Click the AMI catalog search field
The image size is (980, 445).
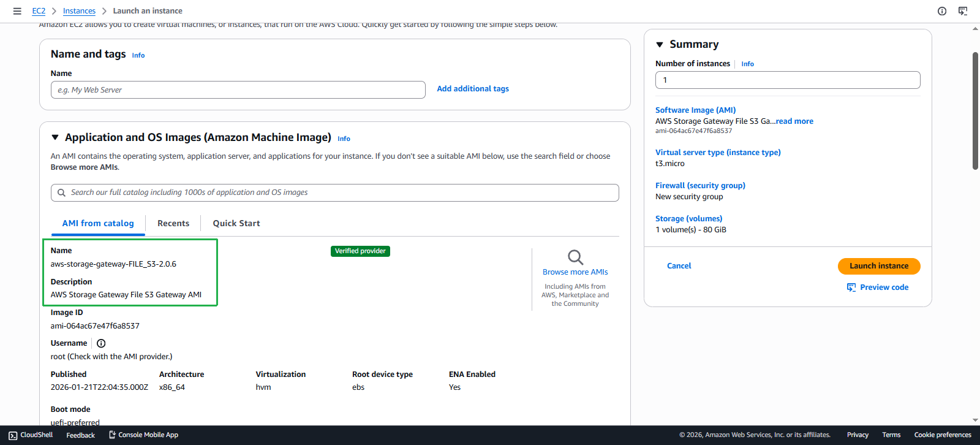[335, 192]
